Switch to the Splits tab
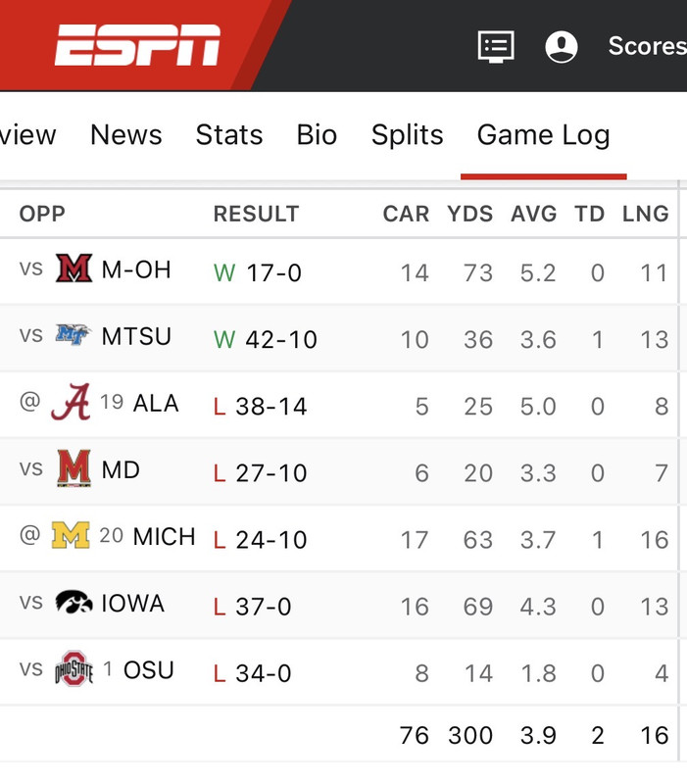The image size is (687, 784). [407, 134]
